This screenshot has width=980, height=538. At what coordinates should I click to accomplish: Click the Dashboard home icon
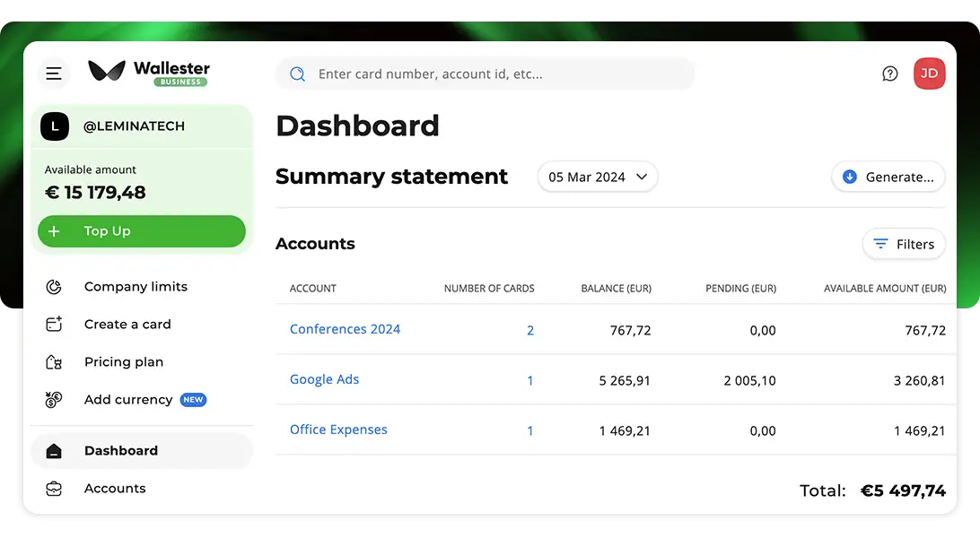[54, 451]
